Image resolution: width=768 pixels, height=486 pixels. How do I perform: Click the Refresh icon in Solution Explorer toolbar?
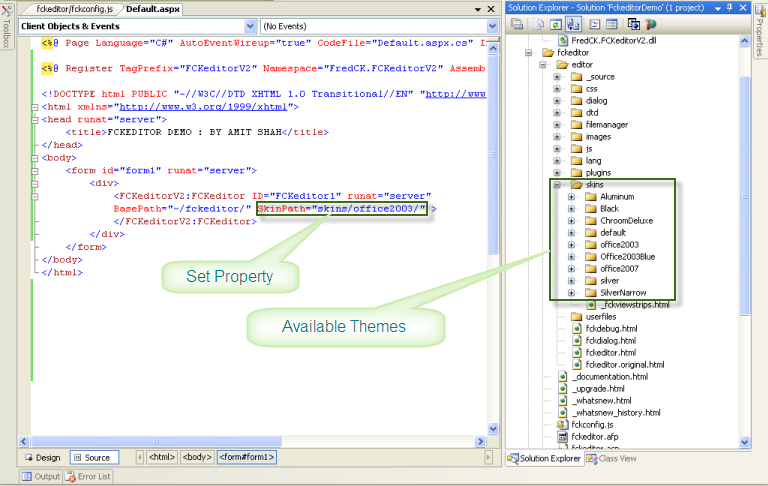(x=555, y=24)
